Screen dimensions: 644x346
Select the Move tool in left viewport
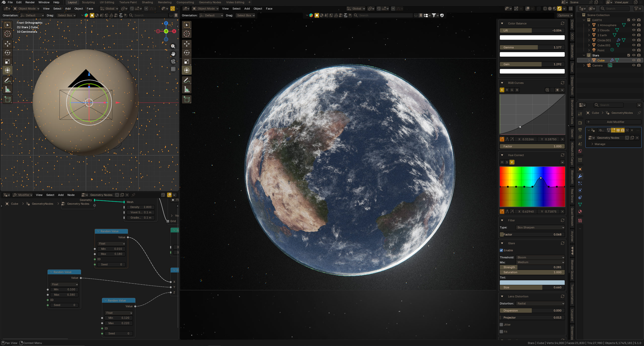tap(8, 44)
